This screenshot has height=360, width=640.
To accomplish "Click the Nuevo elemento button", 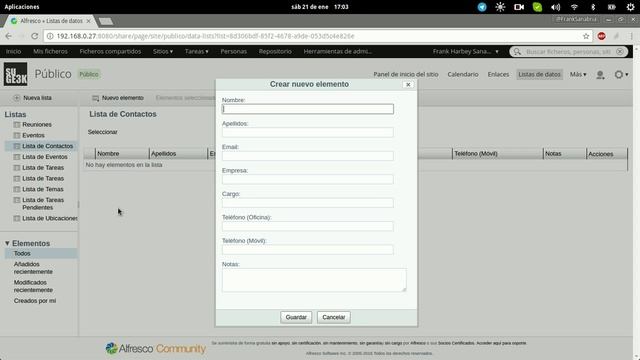I will [118, 98].
